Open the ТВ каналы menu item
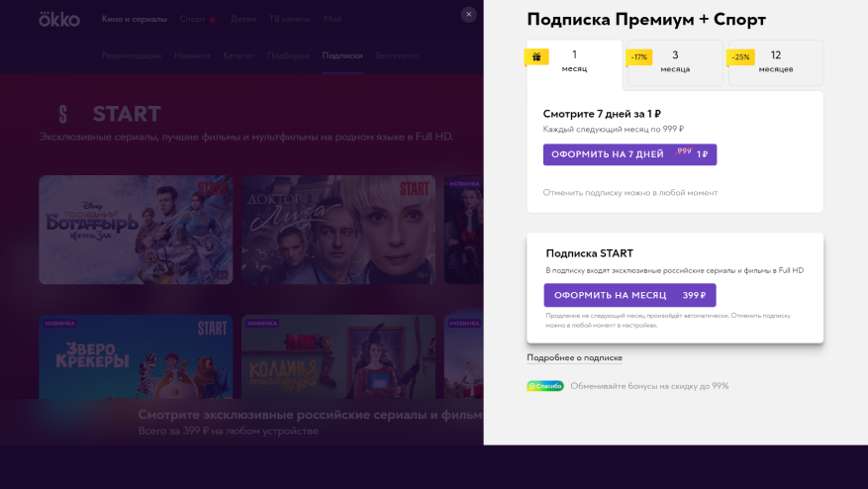This screenshot has width=868, height=489. pyautogui.click(x=289, y=19)
